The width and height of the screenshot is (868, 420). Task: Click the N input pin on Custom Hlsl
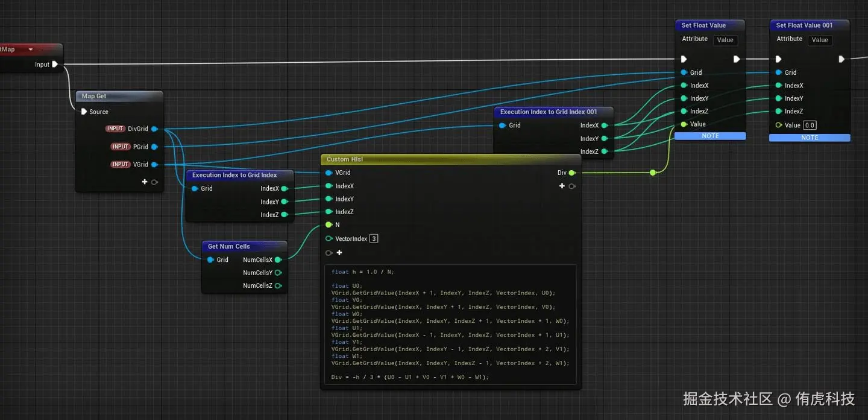[329, 225]
